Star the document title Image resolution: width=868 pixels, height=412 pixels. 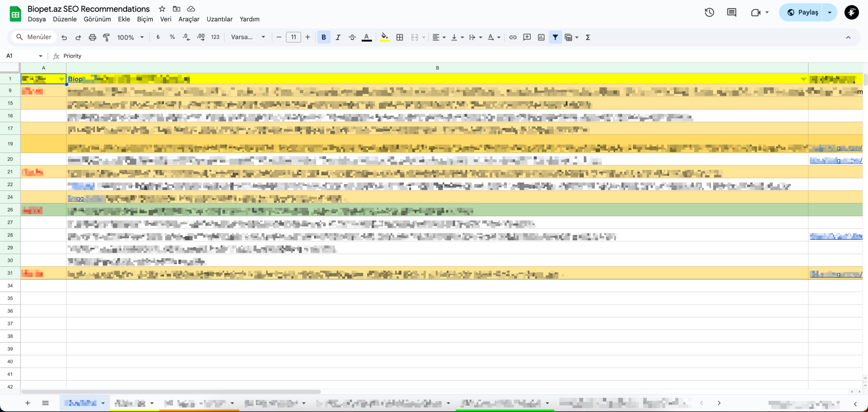[162, 9]
